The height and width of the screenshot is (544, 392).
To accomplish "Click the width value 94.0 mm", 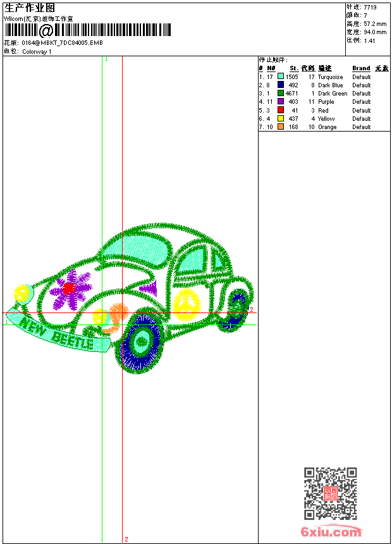I will click(375, 32).
